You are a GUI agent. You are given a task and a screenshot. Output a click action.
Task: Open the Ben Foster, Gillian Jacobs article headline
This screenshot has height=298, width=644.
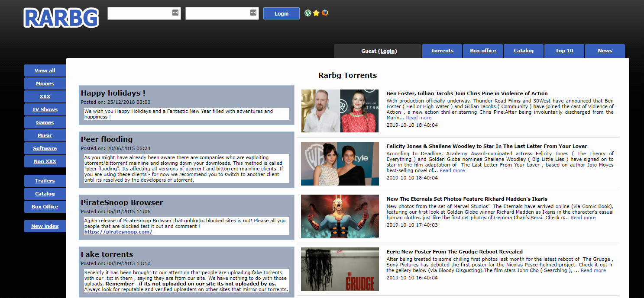tap(467, 93)
